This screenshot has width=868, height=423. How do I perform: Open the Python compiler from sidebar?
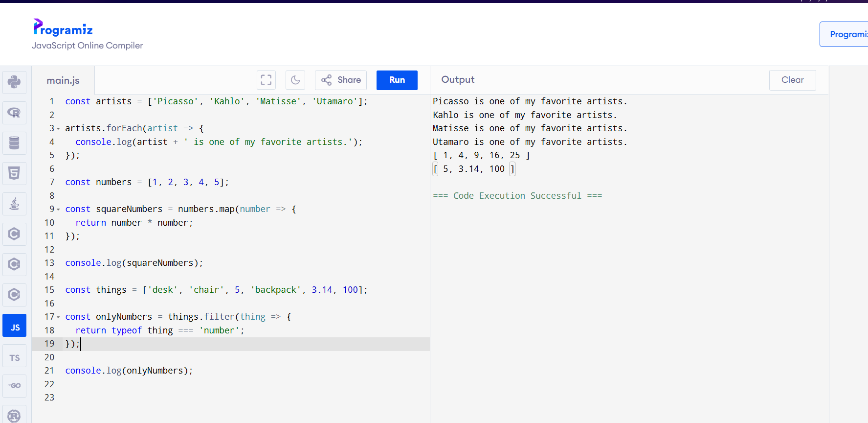click(x=14, y=82)
